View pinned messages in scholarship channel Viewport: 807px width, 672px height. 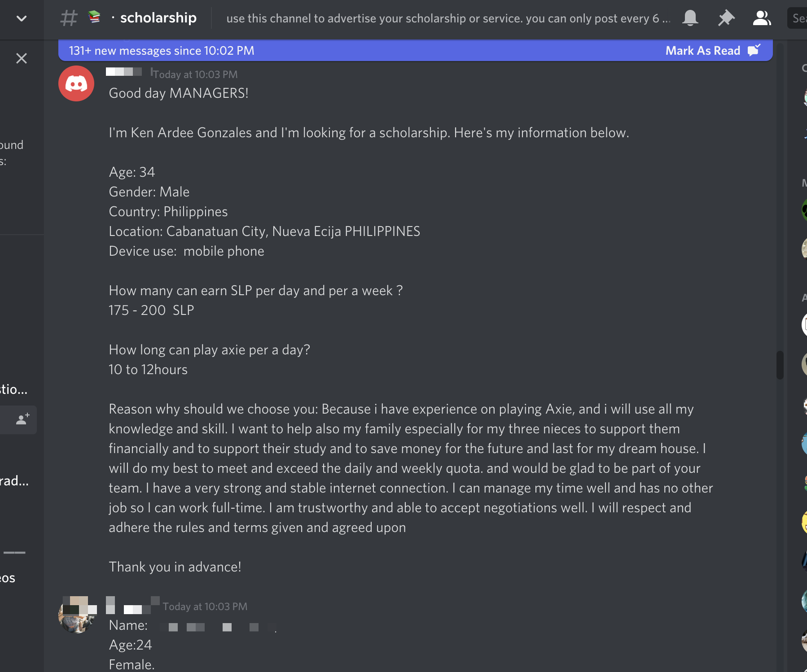point(726,18)
